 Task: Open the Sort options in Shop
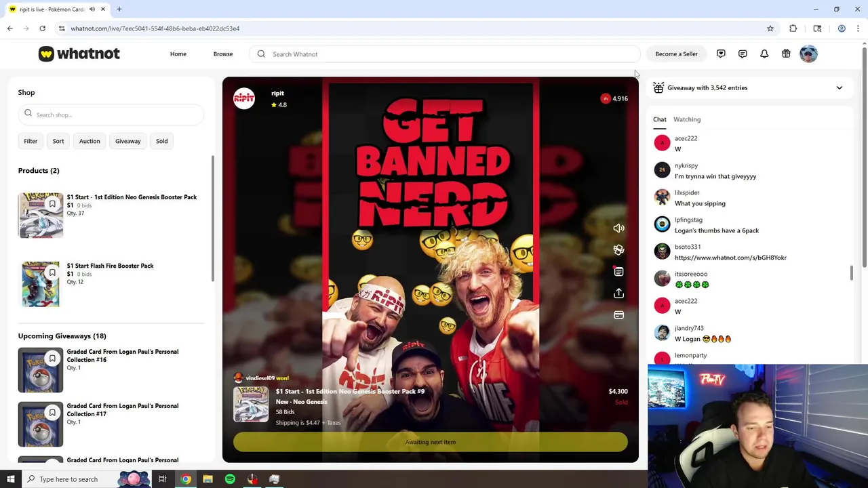(x=58, y=141)
